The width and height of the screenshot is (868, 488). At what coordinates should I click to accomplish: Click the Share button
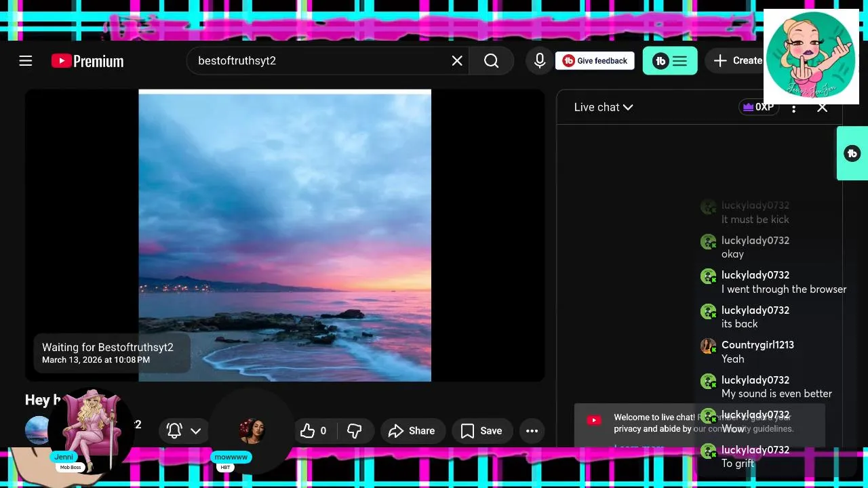tap(412, 430)
